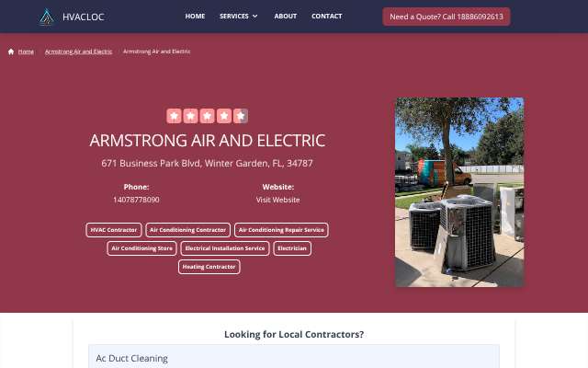This screenshot has height=368, width=588.
Task: Click the second rating star
Action: pos(190,116)
